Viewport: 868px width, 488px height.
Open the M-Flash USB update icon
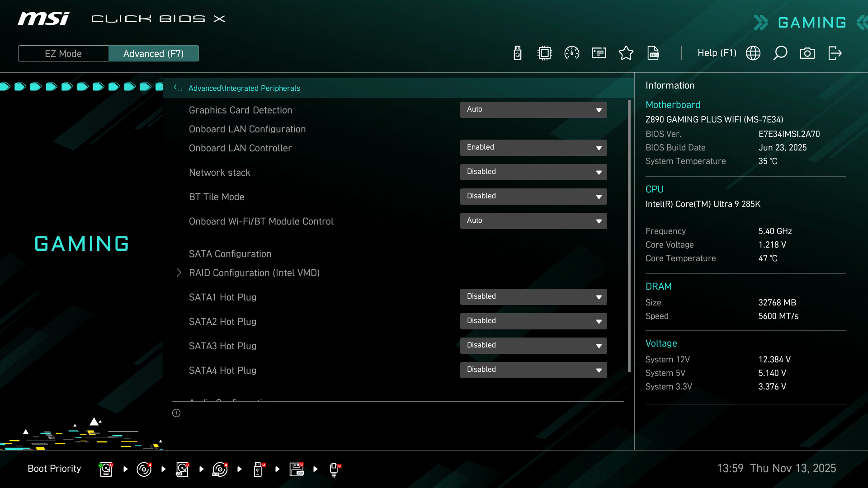pos(518,53)
